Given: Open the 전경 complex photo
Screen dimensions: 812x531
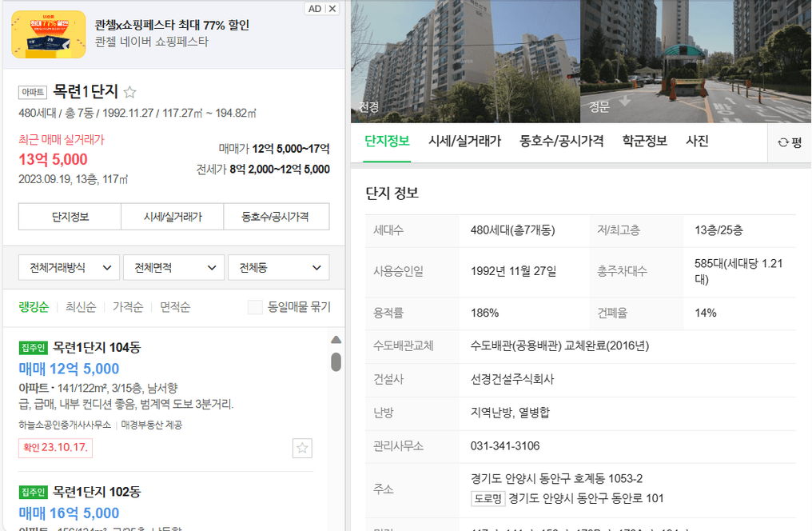Looking at the screenshot, I should (465, 61).
